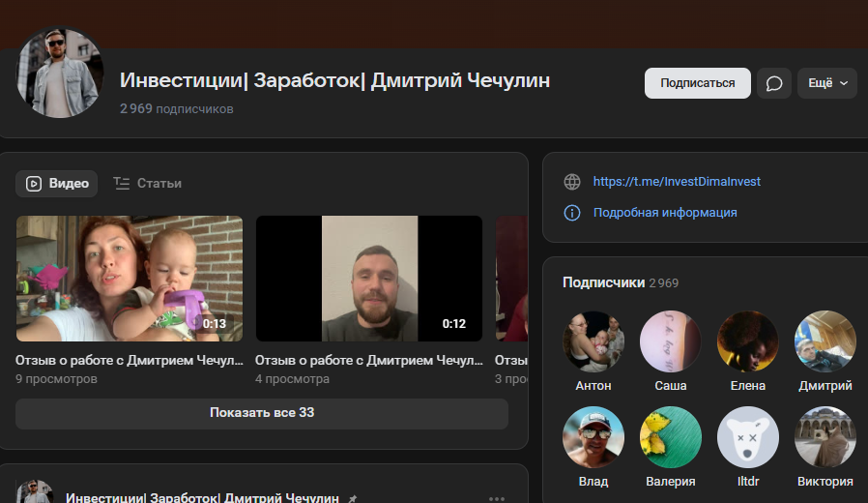Open the community profile avatar photo
The image size is (868, 503).
click(60, 73)
